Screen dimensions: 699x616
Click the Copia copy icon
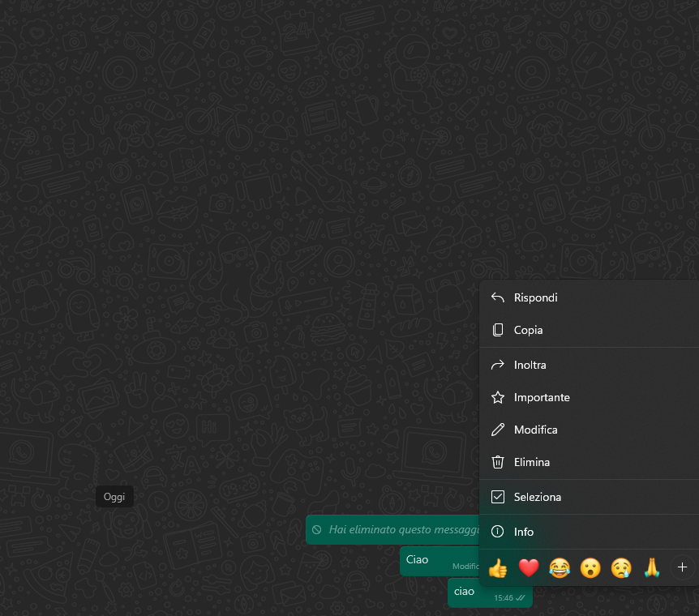[498, 330]
